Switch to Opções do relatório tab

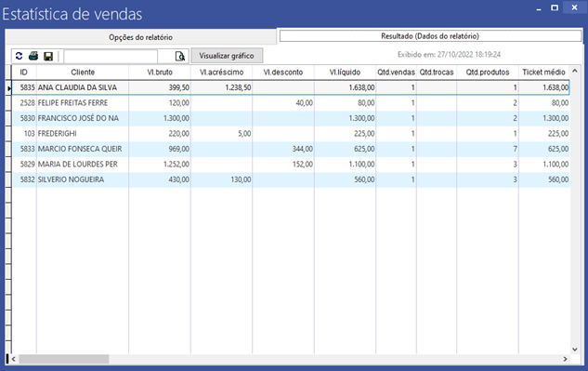(x=140, y=37)
